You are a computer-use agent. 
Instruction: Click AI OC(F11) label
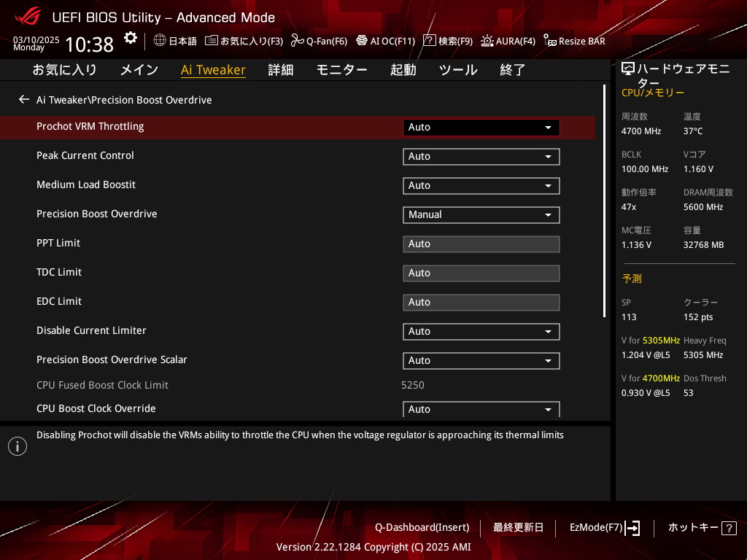pos(393,41)
